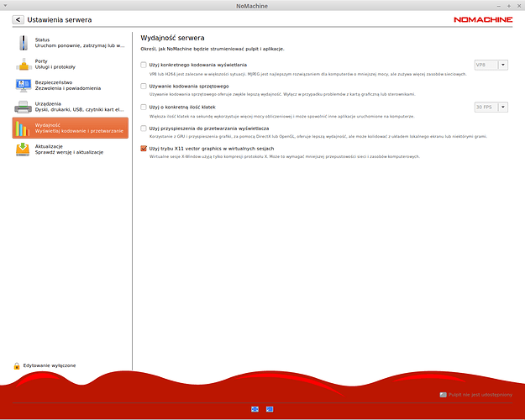Open the Aktualizacje download icon

(x=23, y=150)
